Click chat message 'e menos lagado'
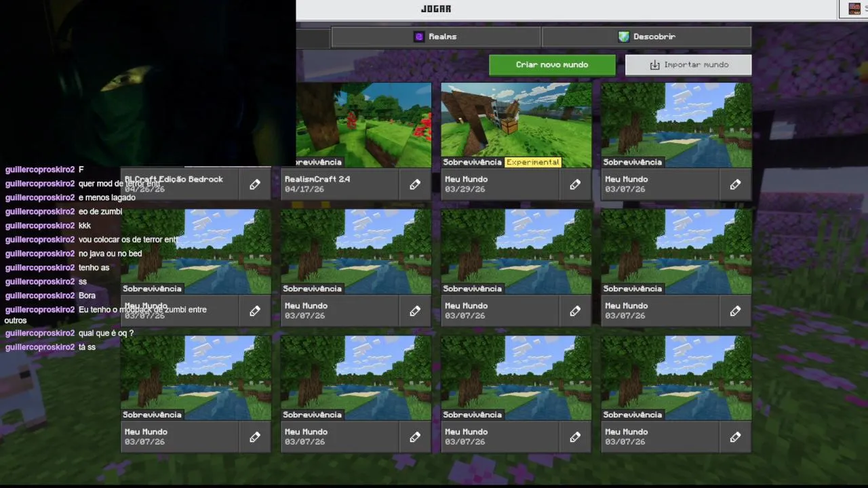 pos(107,198)
